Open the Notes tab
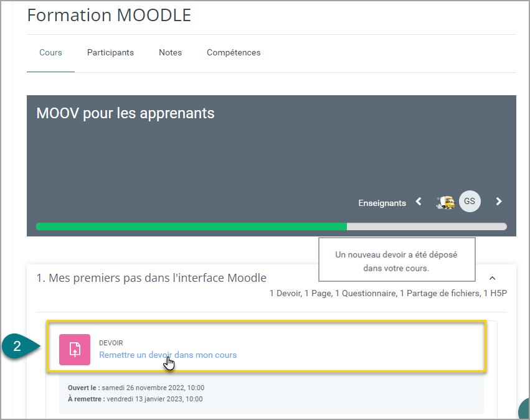This screenshot has height=420, width=530. point(171,53)
